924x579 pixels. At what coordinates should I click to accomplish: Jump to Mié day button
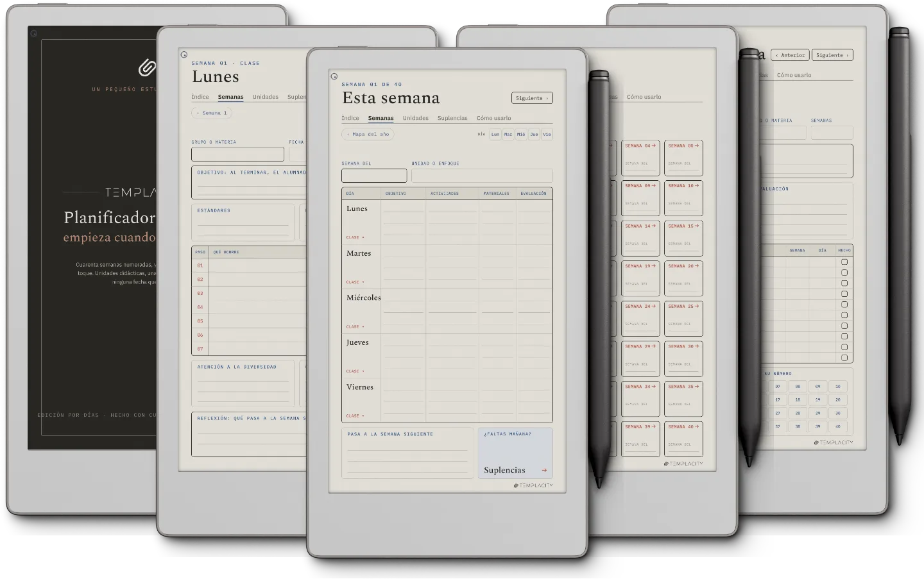tap(521, 135)
